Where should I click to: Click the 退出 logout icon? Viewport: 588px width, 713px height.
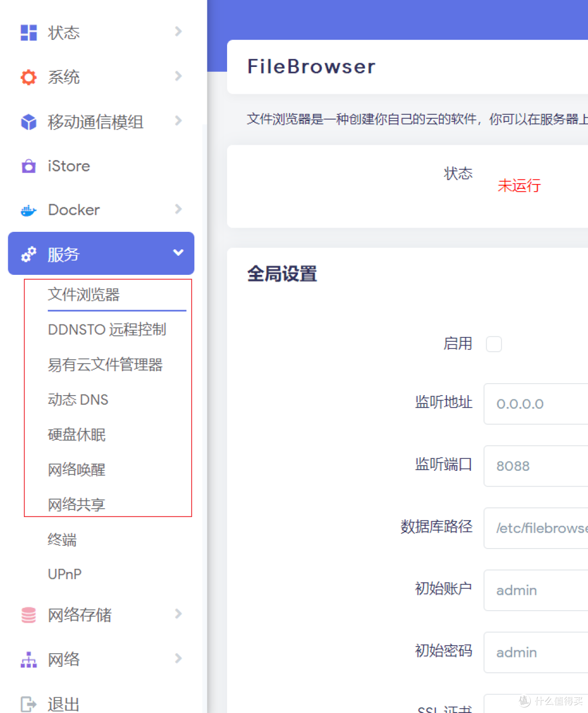(x=28, y=704)
